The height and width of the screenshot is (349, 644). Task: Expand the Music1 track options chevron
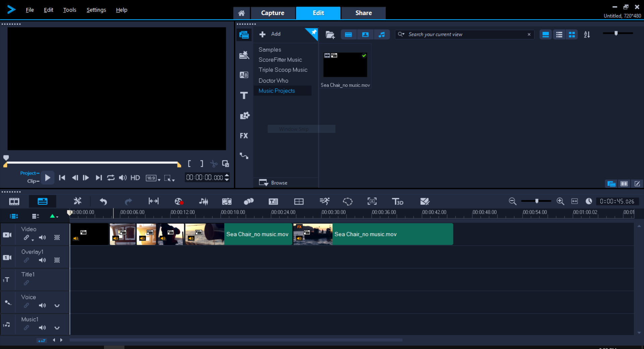pyautogui.click(x=57, y=328)
